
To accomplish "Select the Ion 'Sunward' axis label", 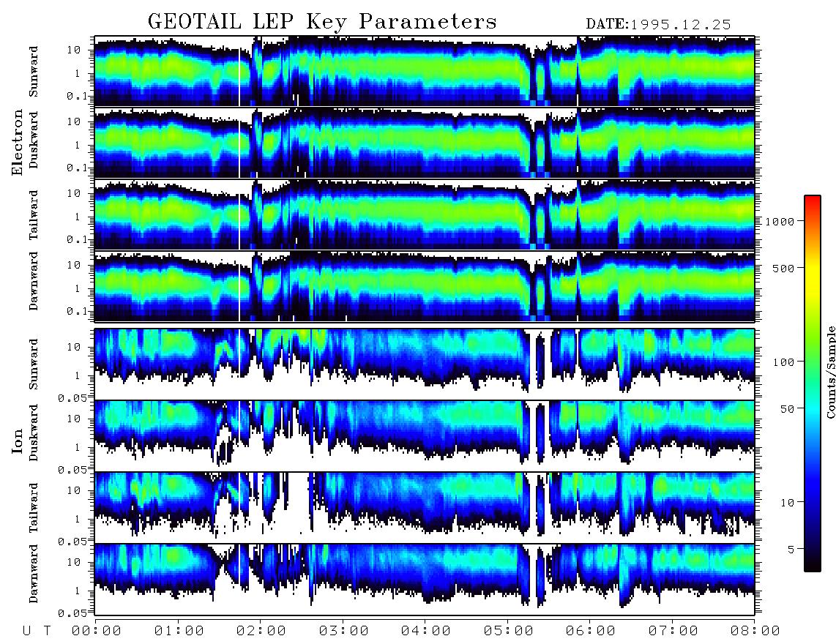I will (34, 364).
